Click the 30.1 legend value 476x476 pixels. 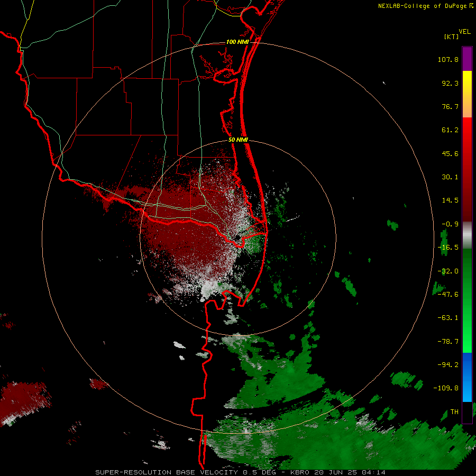tap(450, 177)
